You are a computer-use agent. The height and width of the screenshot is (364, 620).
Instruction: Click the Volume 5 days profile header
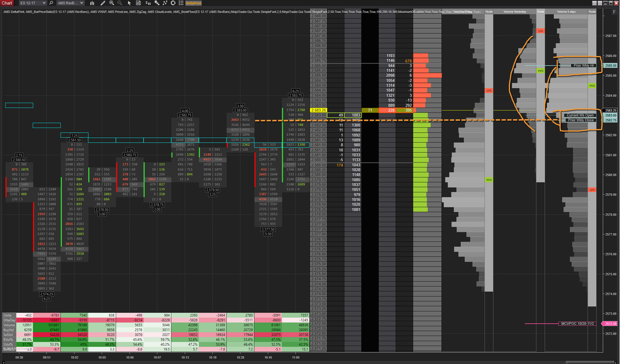(x=566, y=11)
